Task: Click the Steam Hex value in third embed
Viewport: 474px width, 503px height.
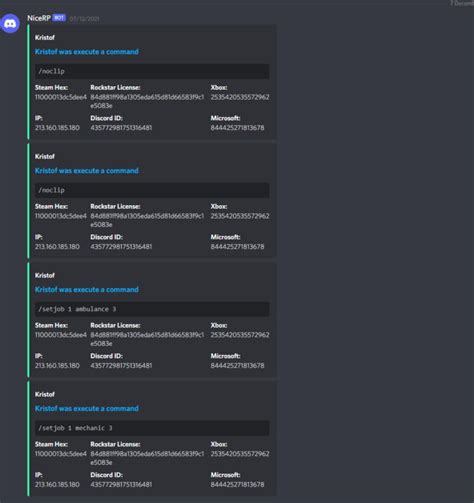Action: 61,335
